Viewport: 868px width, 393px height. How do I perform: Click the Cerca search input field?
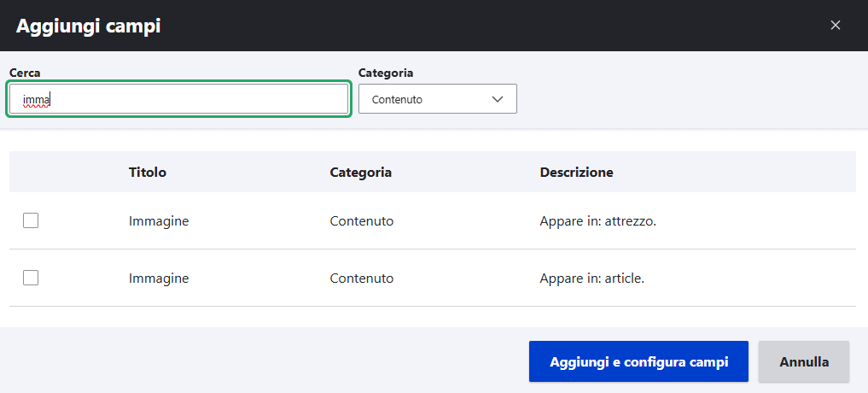pyautogui.click(x=179, y=99)
